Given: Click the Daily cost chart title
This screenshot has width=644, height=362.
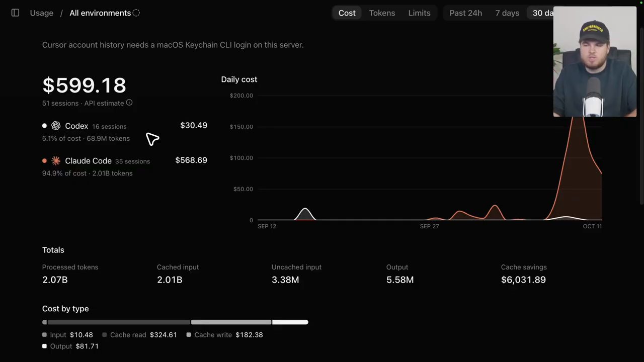Looking at the screenshot, I should point(239,79).
